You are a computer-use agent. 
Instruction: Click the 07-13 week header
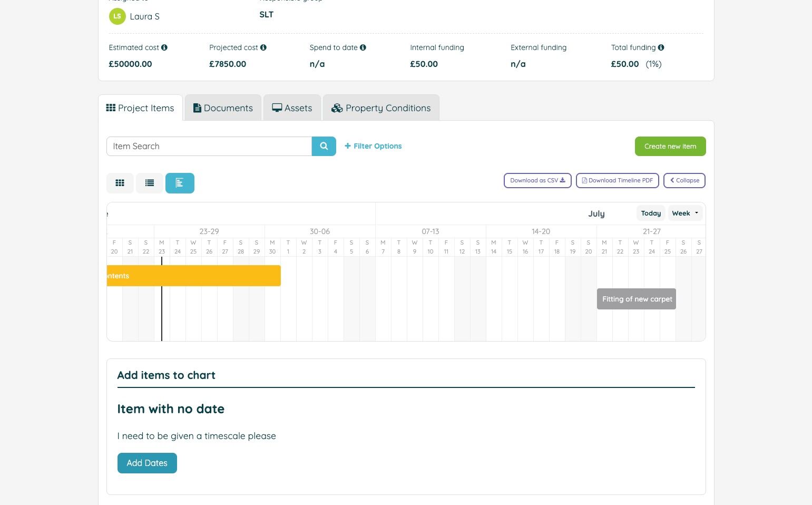point(431,231)
